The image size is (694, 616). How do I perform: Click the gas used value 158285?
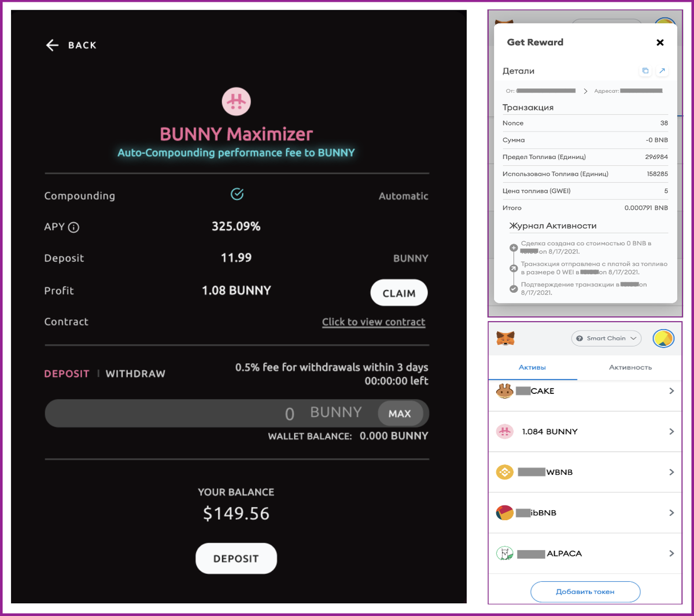[x=657, y=174]
